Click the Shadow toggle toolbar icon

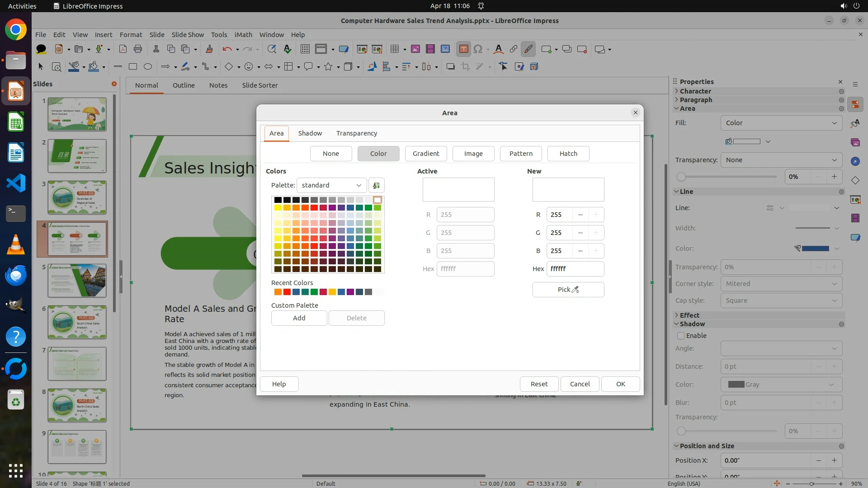450,66
